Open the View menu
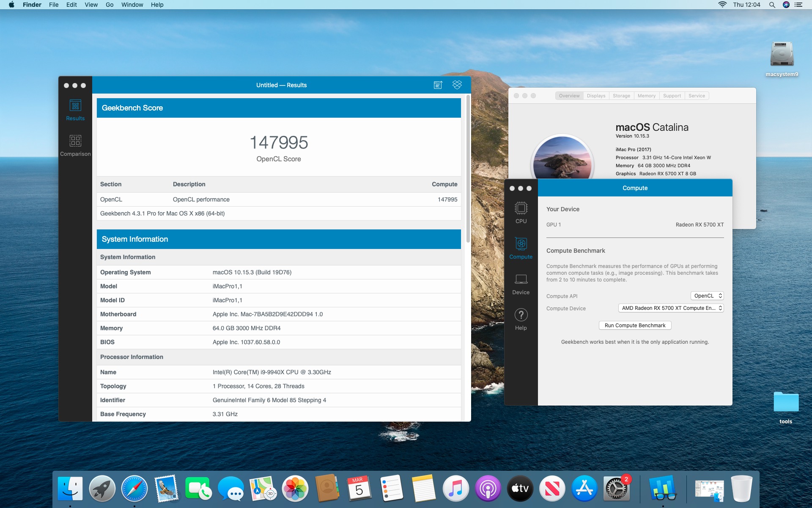This screenshot has width=812, height=508. (91, 5)
